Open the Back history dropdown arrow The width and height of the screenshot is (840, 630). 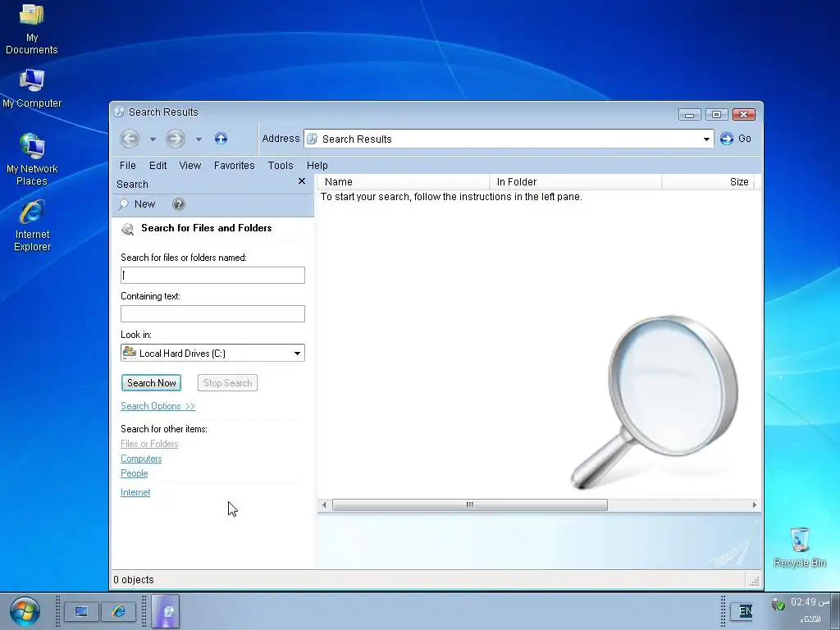[153, 139]
